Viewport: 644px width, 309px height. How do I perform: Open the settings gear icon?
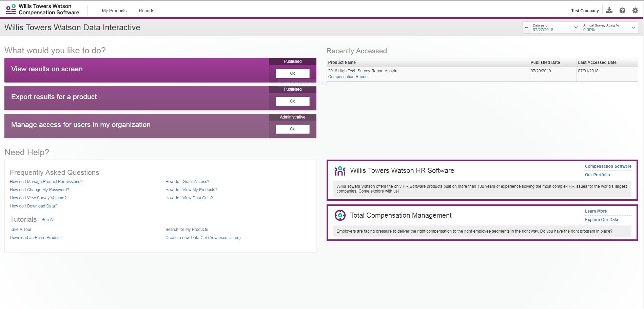[635, 11]
